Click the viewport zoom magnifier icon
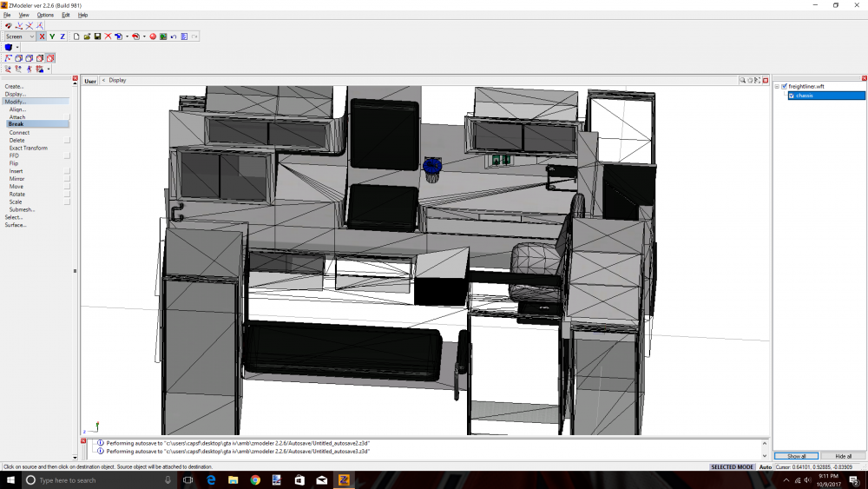 click(x=742, y=80)
